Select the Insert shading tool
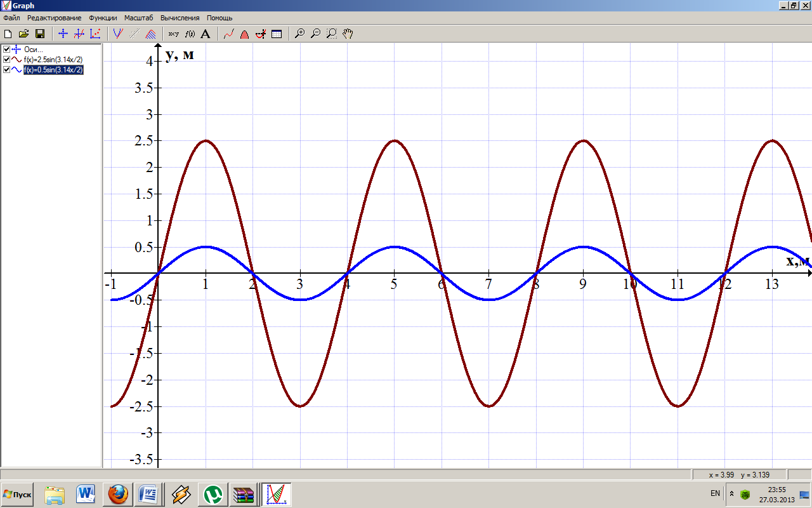The height and width of the screenshot is (508, 812). (x=151, y=34)
